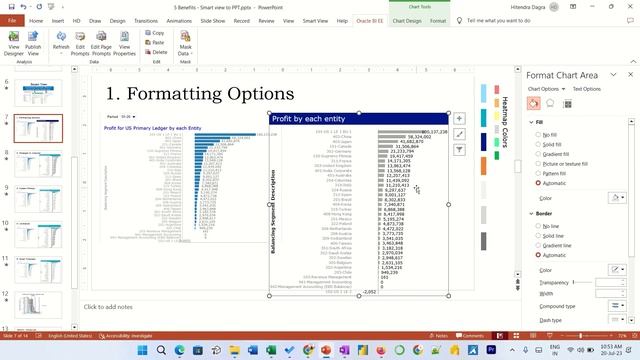Click the Redo/Repeat icon in title bar
Viewport: 640px width, 360px height.
[x=39, y=7]
